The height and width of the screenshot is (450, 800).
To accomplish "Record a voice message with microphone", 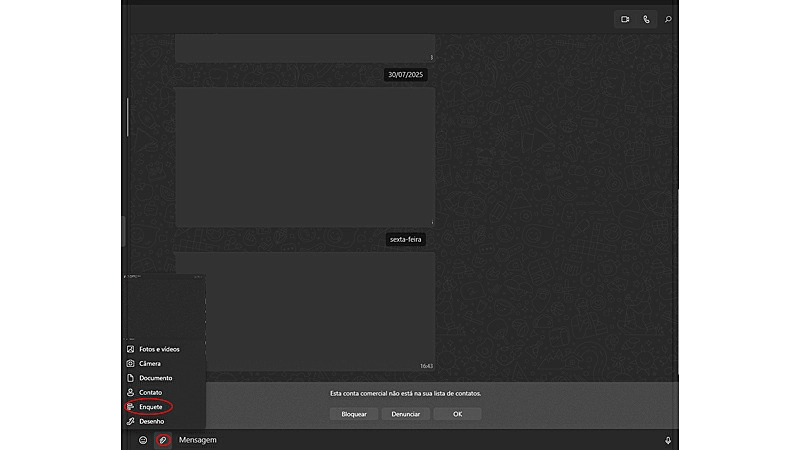I will pyautogui.click(x=668, y=440).
